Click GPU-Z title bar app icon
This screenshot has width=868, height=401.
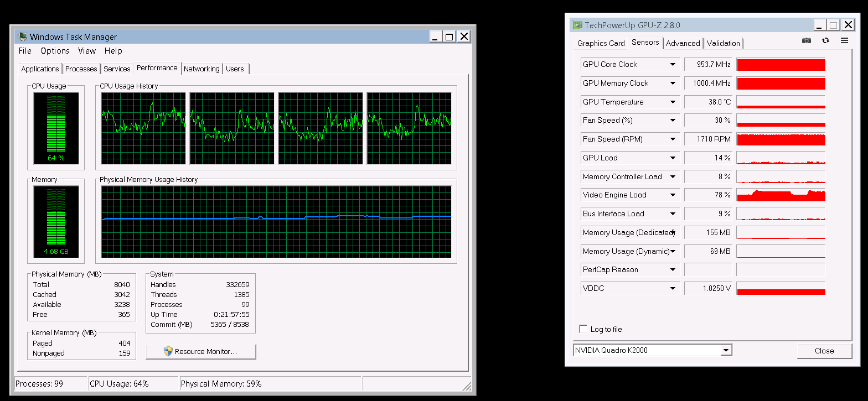[x=577, y=25]
